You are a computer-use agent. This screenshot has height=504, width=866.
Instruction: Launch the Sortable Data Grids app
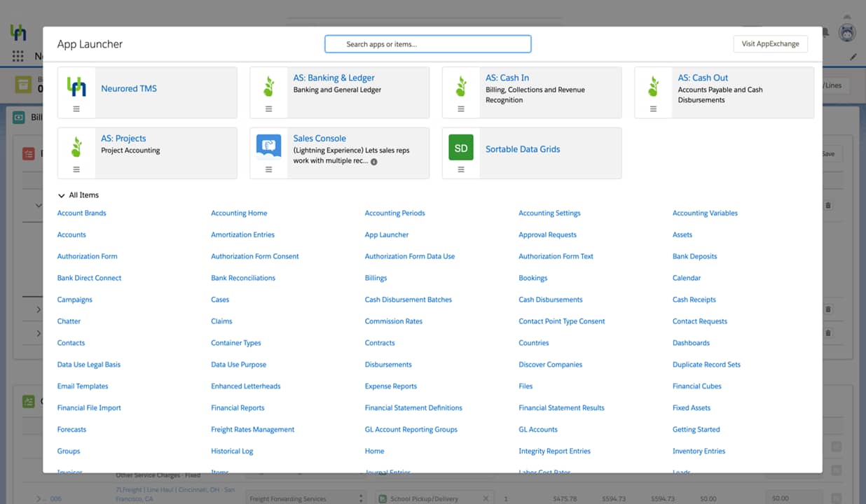[523, 149]
